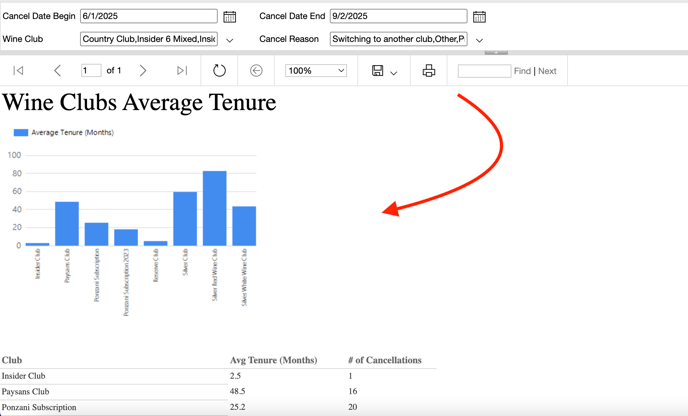
Task: Open the 100% zoom level dropdown
Action: 316,71
